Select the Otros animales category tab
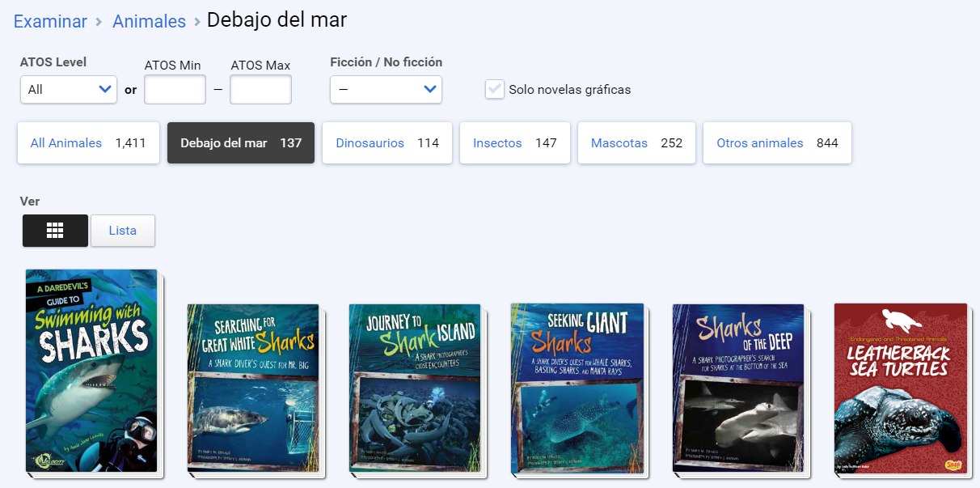This screenshot has width=980, height=488. (777, 143)
